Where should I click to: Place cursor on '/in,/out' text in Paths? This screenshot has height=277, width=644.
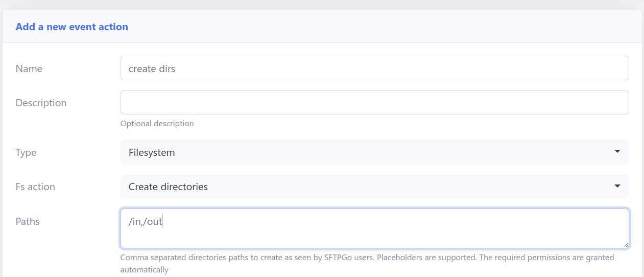(x=145, y=222)
